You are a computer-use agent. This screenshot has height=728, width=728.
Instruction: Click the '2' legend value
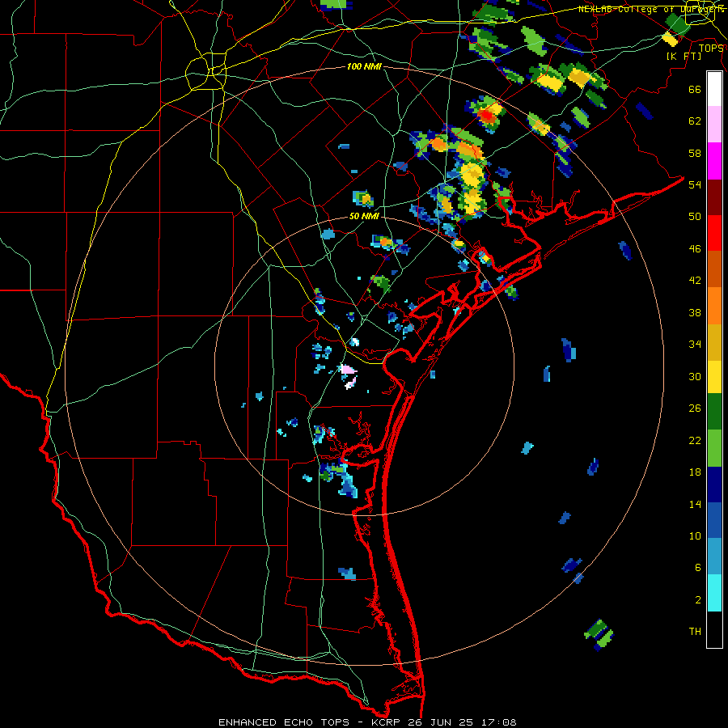coord(698,600)
